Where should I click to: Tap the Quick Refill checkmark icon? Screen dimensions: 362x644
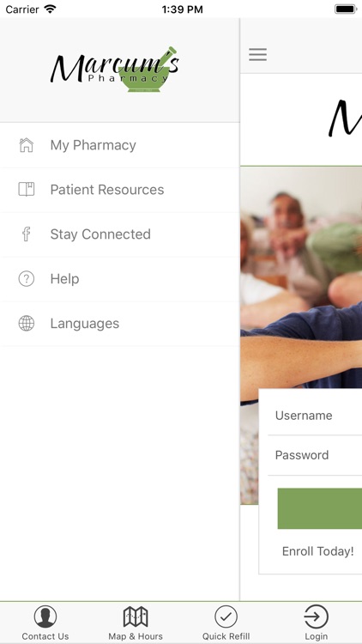point(226,617)
